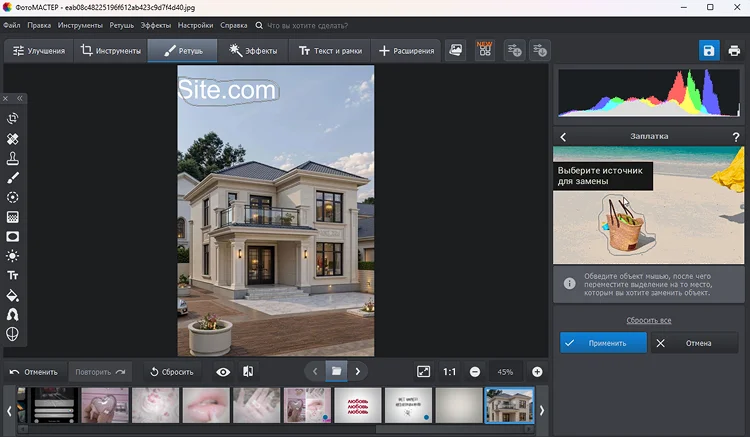Click the Отмена button
Image resolution: width=750 pixels, height=437 pixels.
[x=693, y=343]
